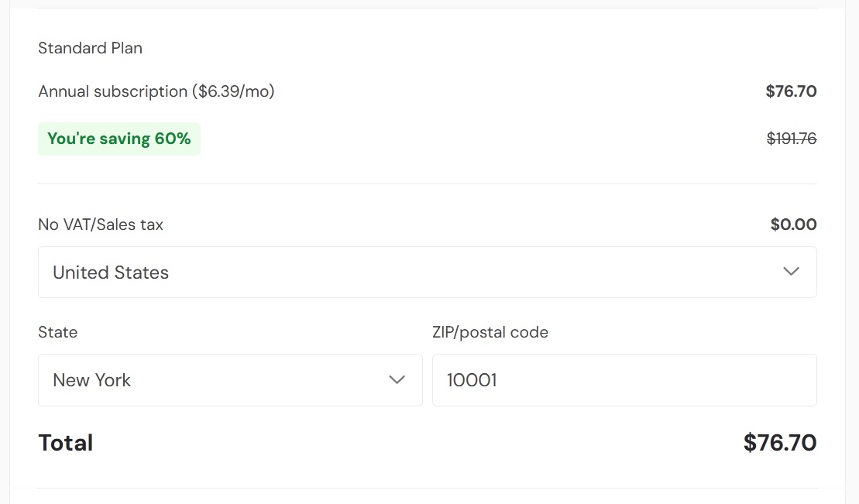
Task: Click the Annual subscription ($6.39/mo) line
Action: [x=156, y=91]
